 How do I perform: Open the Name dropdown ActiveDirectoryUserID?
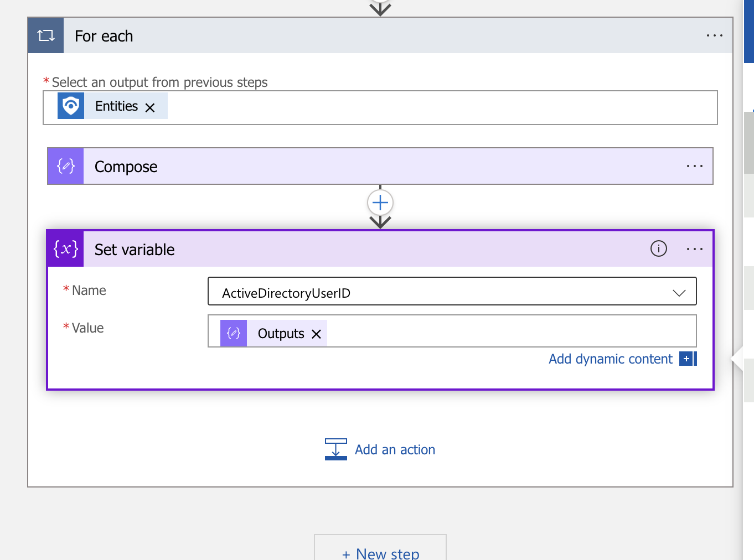pyautogui.click(x=452, y=291)
